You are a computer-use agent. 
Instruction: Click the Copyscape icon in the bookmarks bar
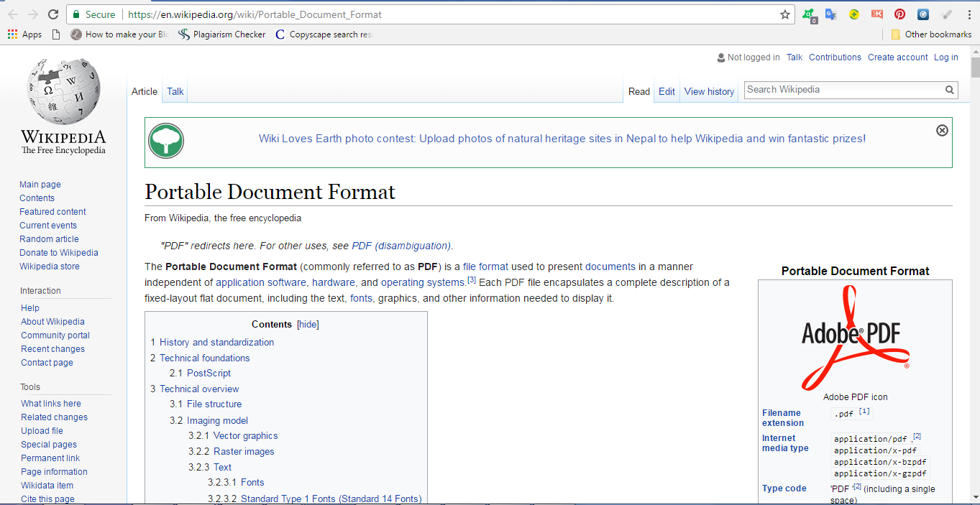(x=280, y=34)
